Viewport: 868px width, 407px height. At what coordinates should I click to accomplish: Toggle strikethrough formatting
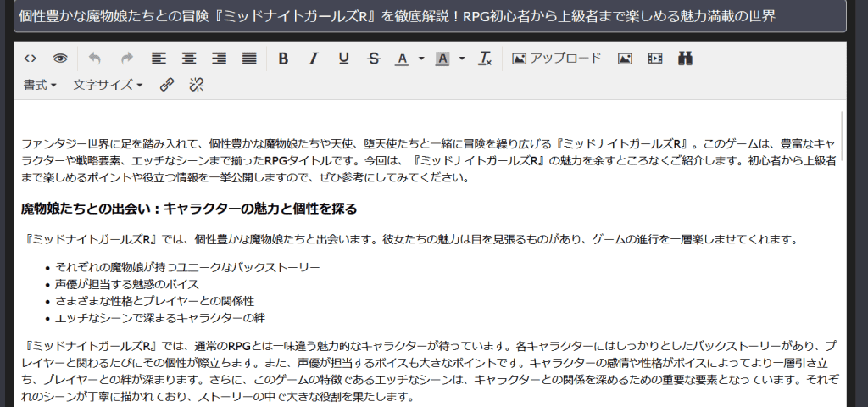tap(374, 59)
